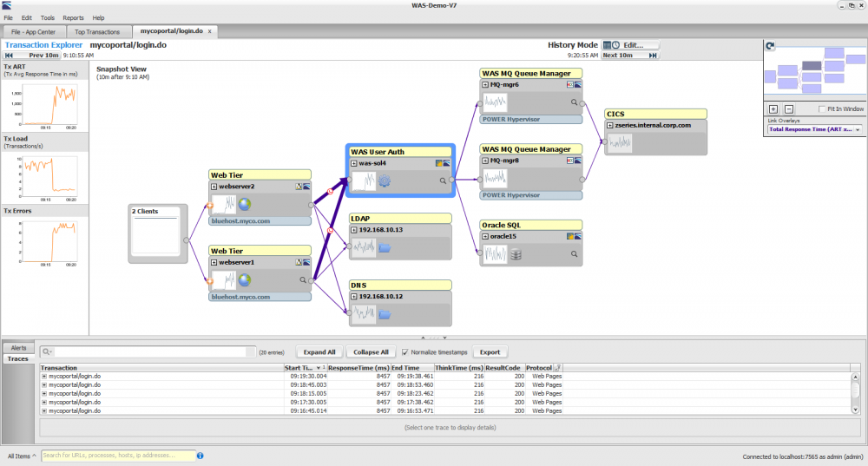Open the Help menu
868x466 pixels.
coord(99,17)
